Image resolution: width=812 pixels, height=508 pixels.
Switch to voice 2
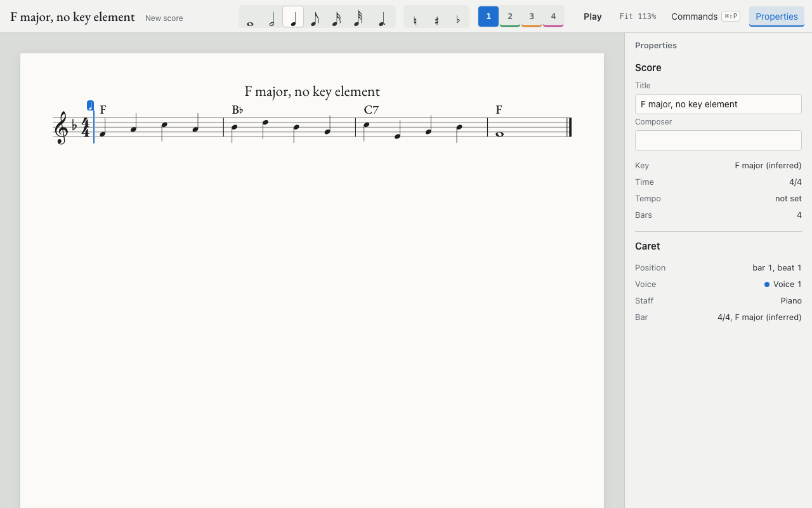510,17
